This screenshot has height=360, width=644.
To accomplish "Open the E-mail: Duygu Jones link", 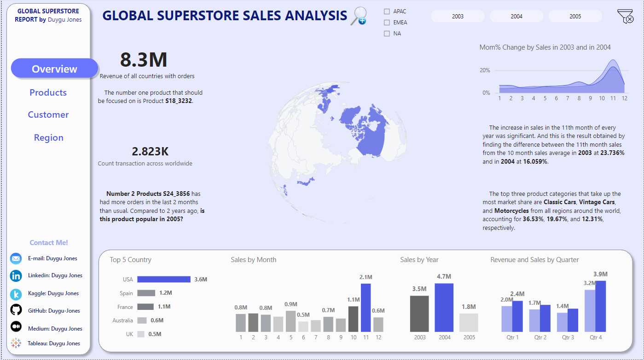I will coord(52,258).
